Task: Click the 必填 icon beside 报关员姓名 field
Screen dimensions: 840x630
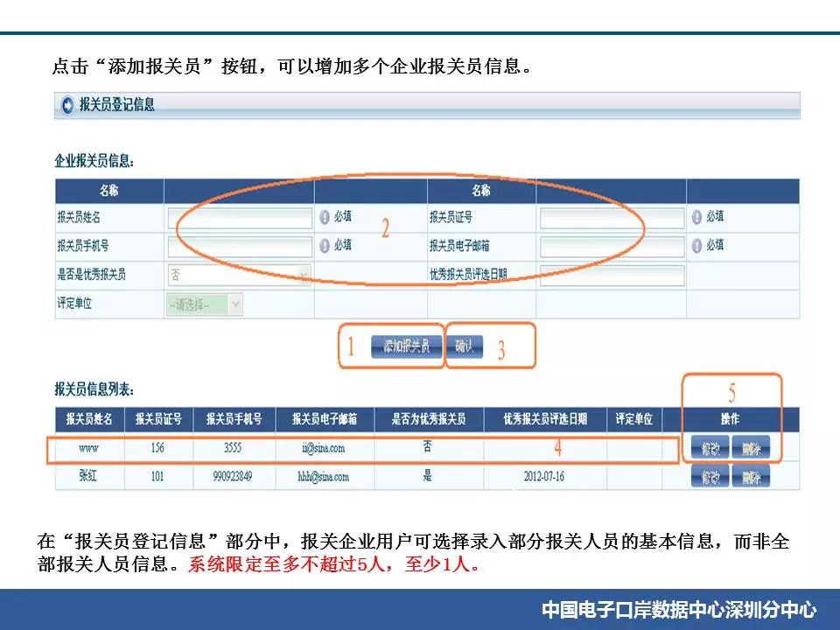Action: [324, 218]
